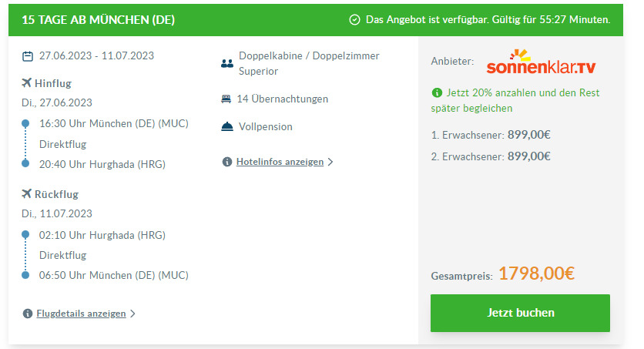Click the Jetzt buchen button

520,313
